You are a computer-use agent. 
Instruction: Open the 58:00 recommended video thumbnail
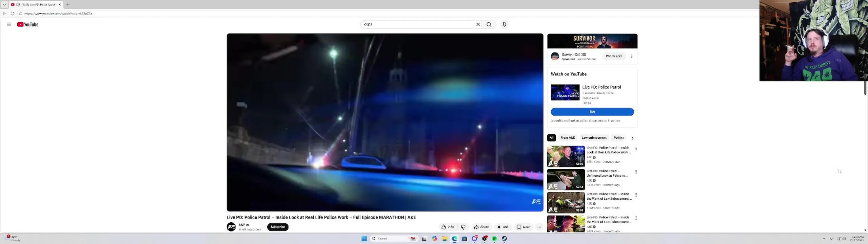[566, 156]
